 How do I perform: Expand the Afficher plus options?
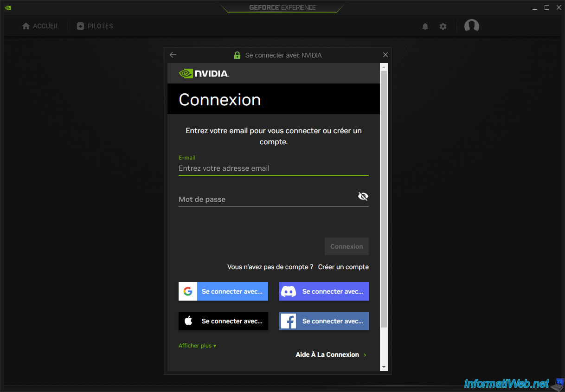coord(197,346)
